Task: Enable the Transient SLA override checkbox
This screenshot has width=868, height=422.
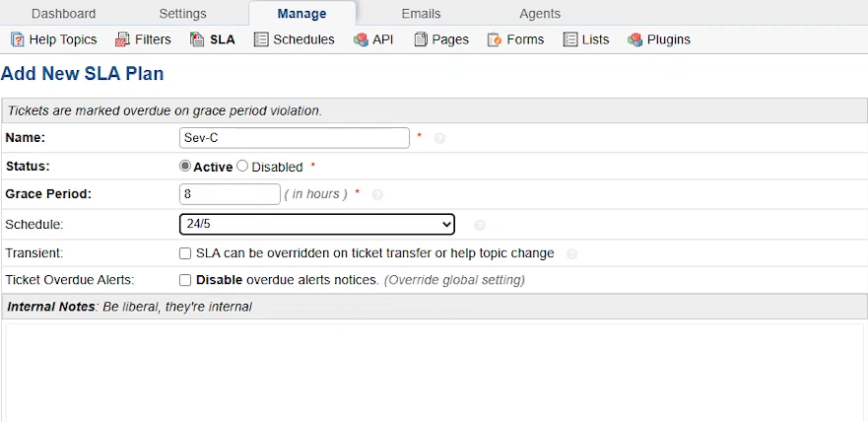Action: coord(185,253)
